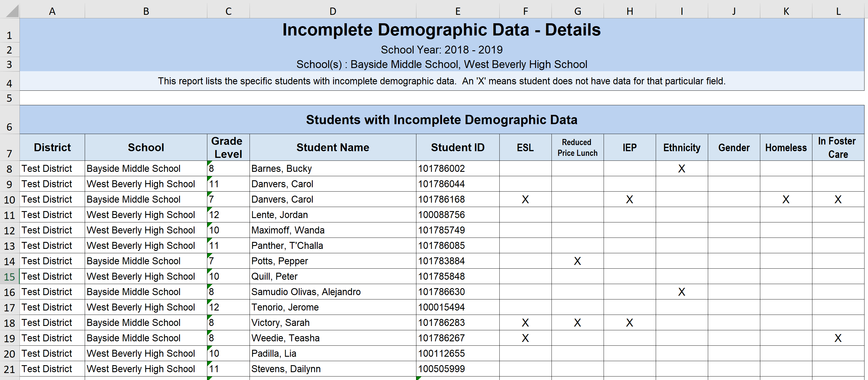The width and height of the screenshot is (868, 380).
Task: Click the In Foster Care header cell
Action: pos(838,147)
